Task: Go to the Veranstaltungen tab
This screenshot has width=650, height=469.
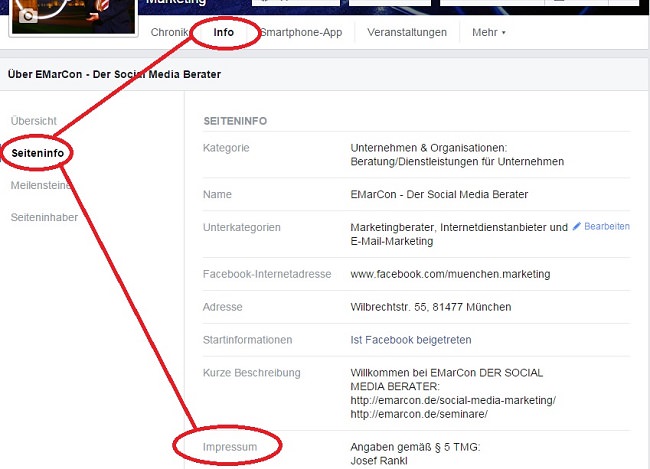Action: tap(407, 32)
